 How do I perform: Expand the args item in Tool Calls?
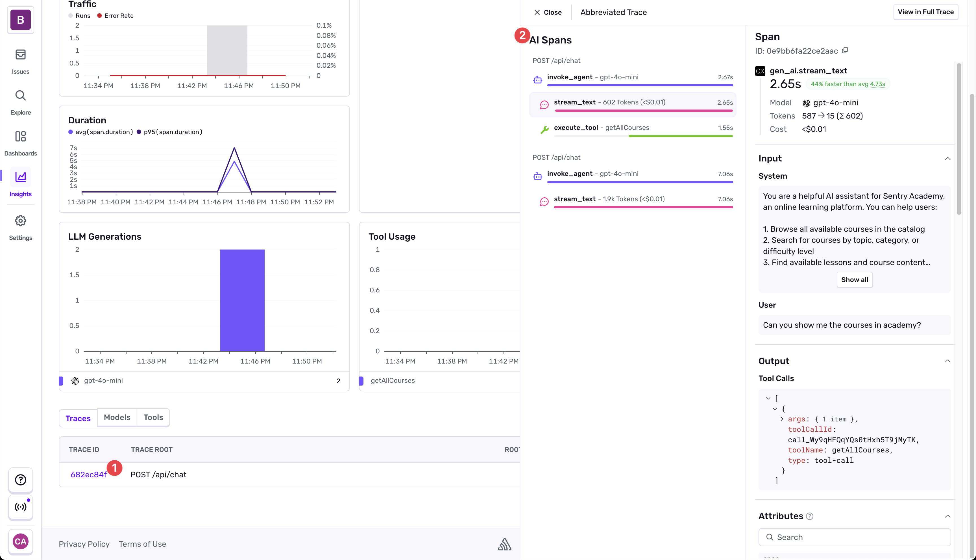(782, 419)
